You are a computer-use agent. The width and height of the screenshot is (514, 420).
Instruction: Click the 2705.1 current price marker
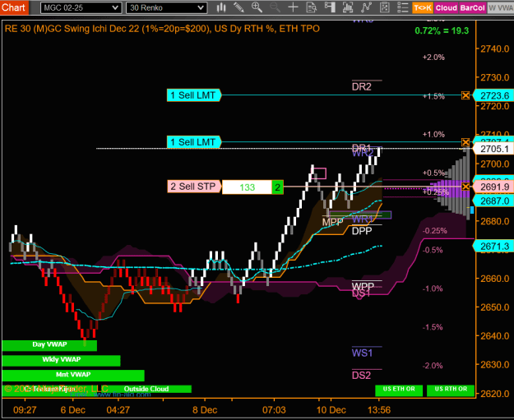coord(494,149)
